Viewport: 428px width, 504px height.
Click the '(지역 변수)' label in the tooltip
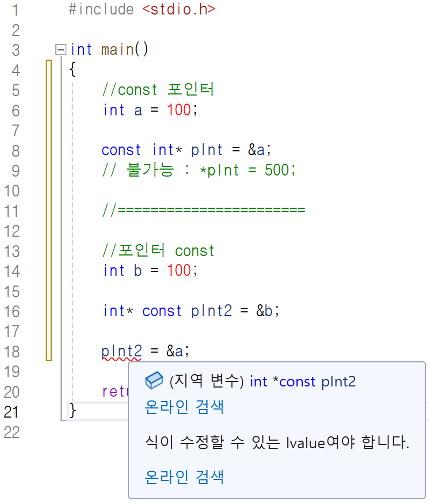(x=206, y=381)
